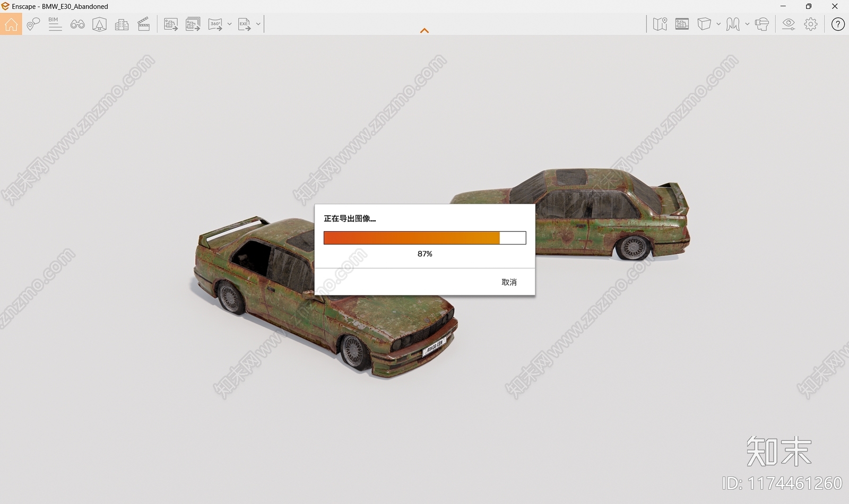Toggle the BIM information mode

(x=55, y=24)
